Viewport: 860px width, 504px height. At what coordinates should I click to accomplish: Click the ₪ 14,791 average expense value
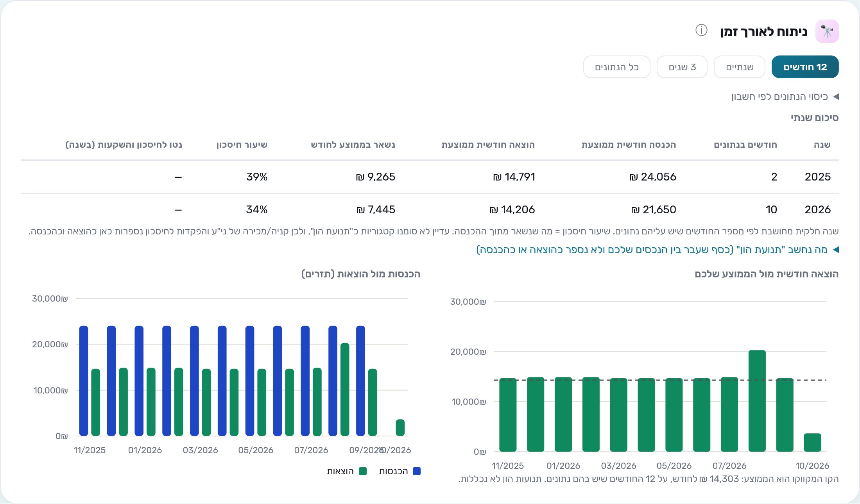[x=514, y=177]
